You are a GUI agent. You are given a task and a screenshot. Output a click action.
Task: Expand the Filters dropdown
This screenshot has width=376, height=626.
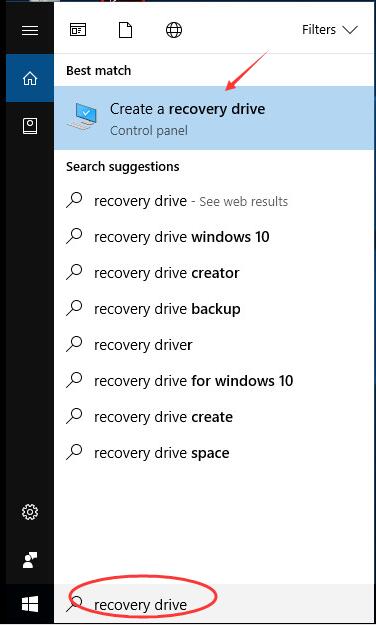coord(330,30)
